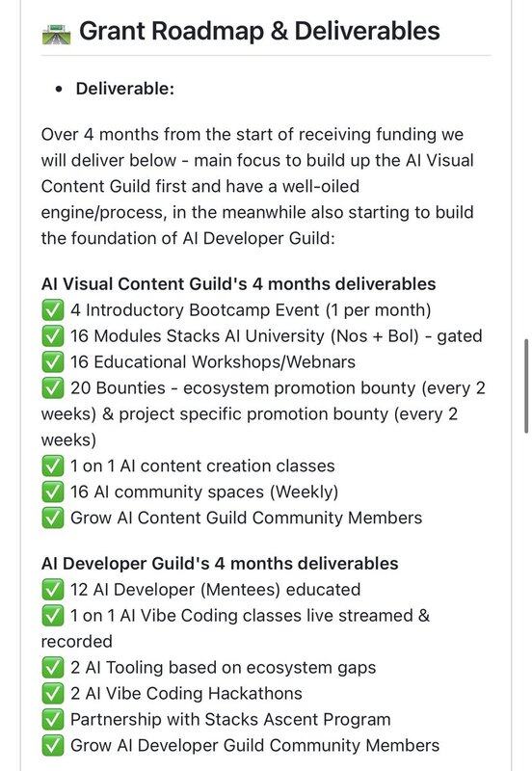Click checkmark beside Grow AI Developer Guild Community Members
Viewport: 532px width, 771px height.
[x=53, y=745]
